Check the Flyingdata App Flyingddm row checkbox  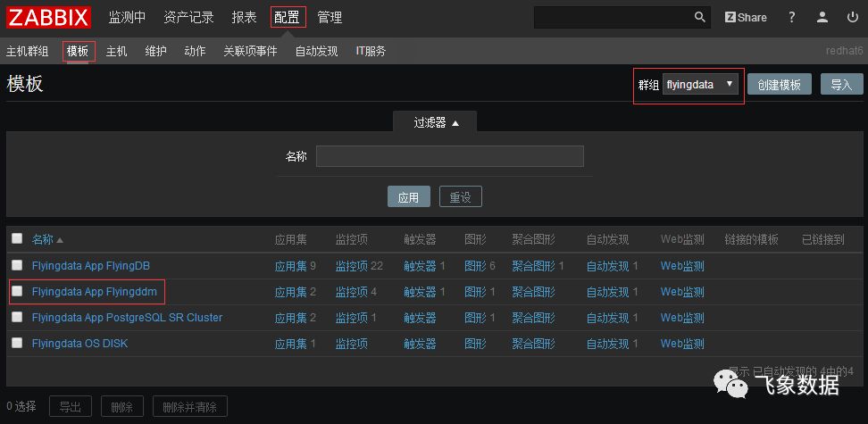pos(17,291)
